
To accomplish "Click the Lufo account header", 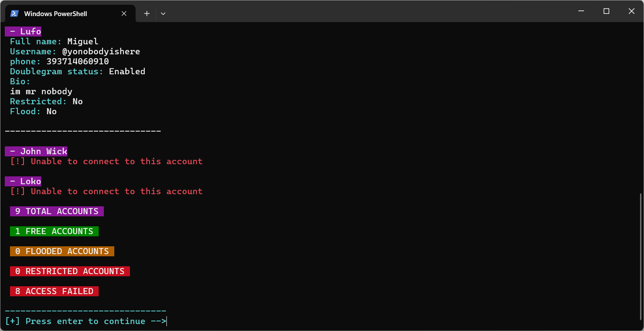I will pos(23,32).
